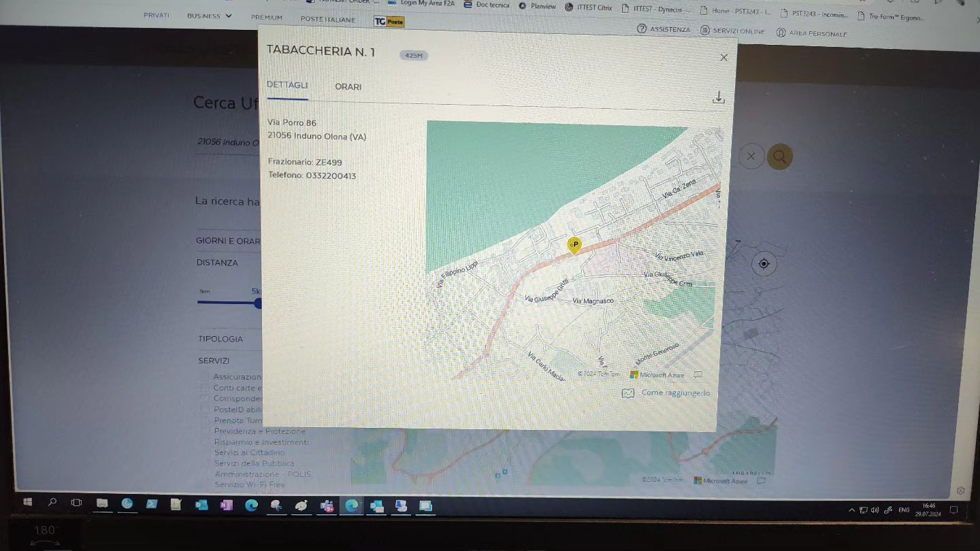Image resolution: width=980 pixels, height=551 pixels.
Task: Open the Come raggiungerlo directions link
Action: click(666, 393)
